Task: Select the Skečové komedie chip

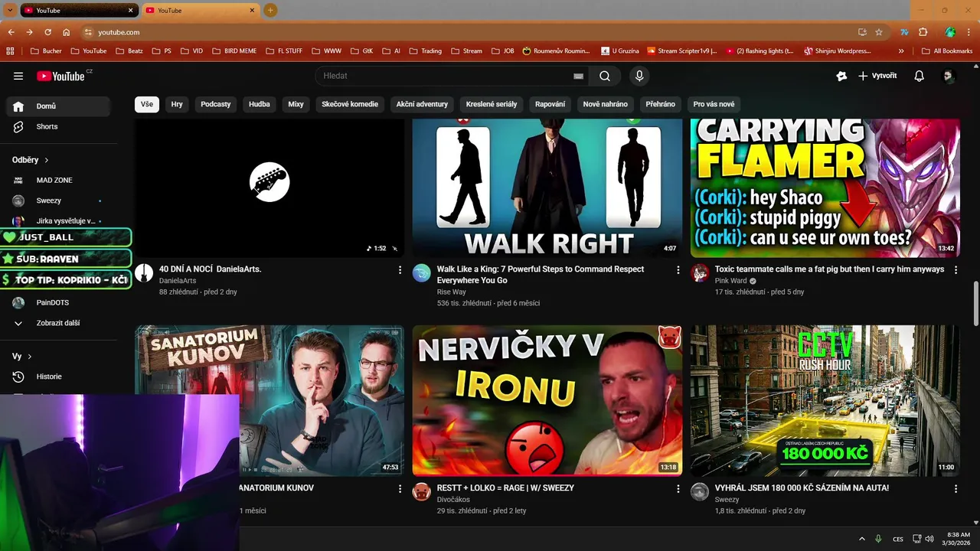Action: tap(350, 104)
